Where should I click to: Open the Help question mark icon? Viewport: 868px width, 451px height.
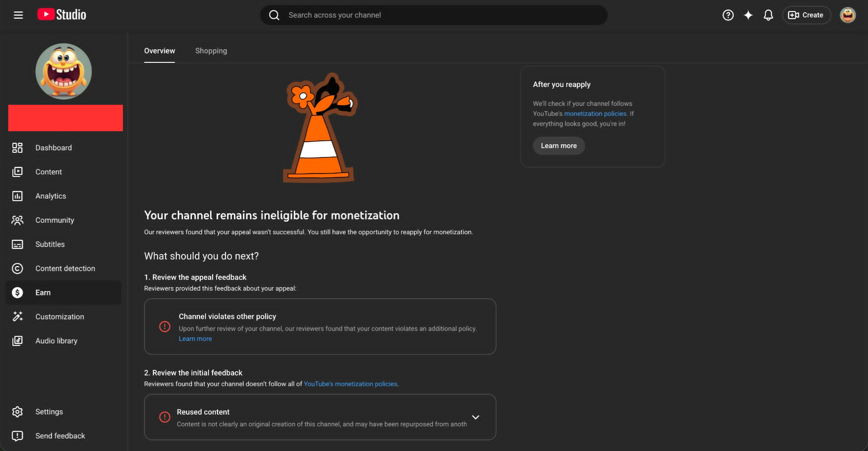(728, 15)
